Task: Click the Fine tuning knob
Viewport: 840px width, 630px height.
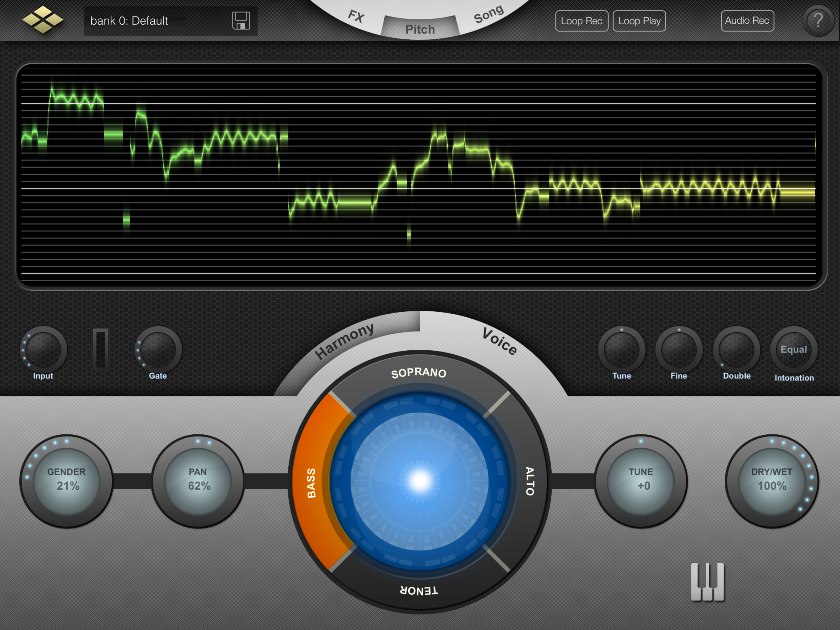Action: (679, 349)
